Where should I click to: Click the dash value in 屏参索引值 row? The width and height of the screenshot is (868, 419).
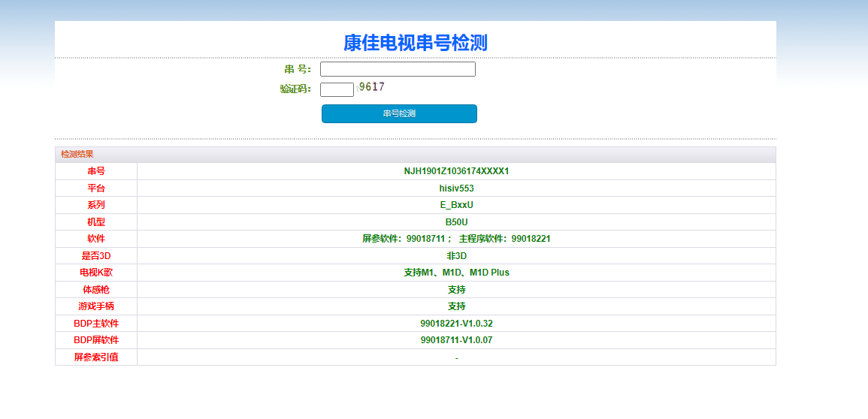tap(456, 358)
